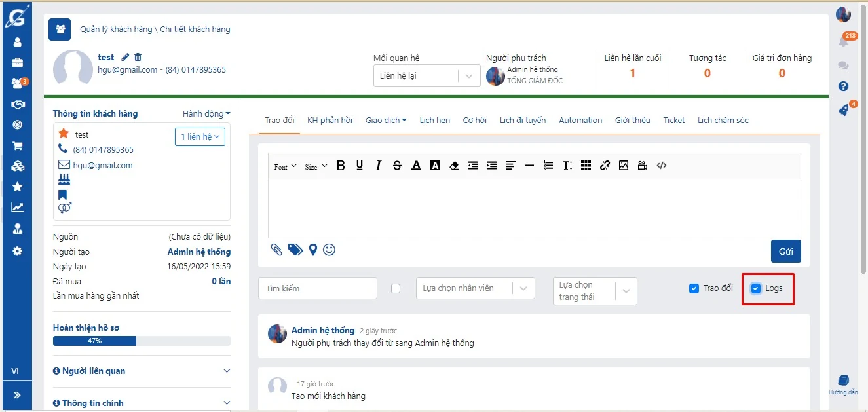Click the Gửi button to send
868x412 pixels.
coord(785,251)
